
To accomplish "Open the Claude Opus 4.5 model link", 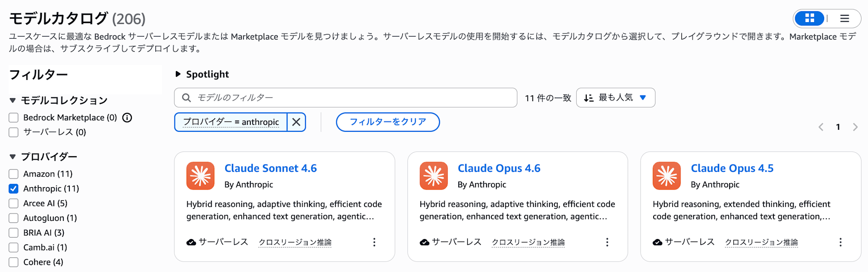I will pos(733,168).
